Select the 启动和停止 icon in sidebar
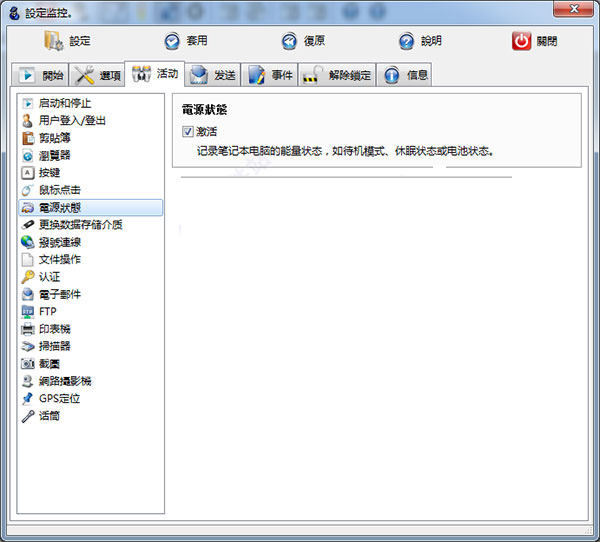 click(x=28, y=103)
